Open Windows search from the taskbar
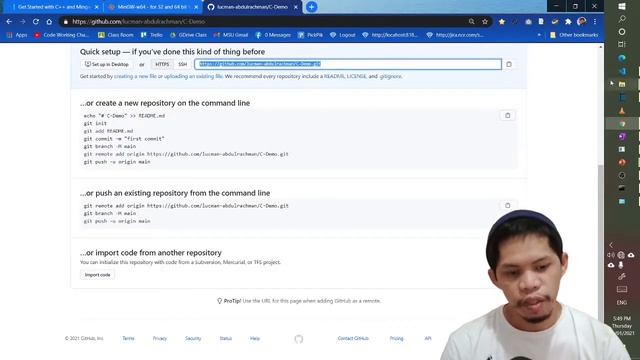 click(x=622, y=19)
